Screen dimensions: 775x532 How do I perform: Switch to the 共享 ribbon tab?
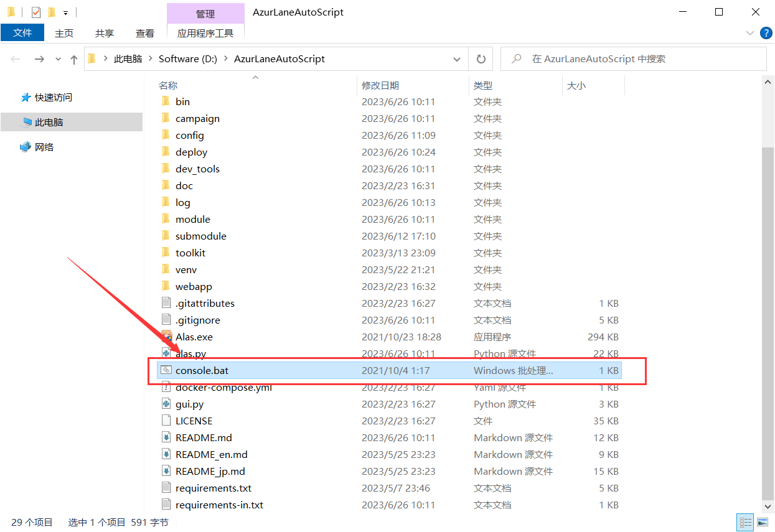coord(105,33)
